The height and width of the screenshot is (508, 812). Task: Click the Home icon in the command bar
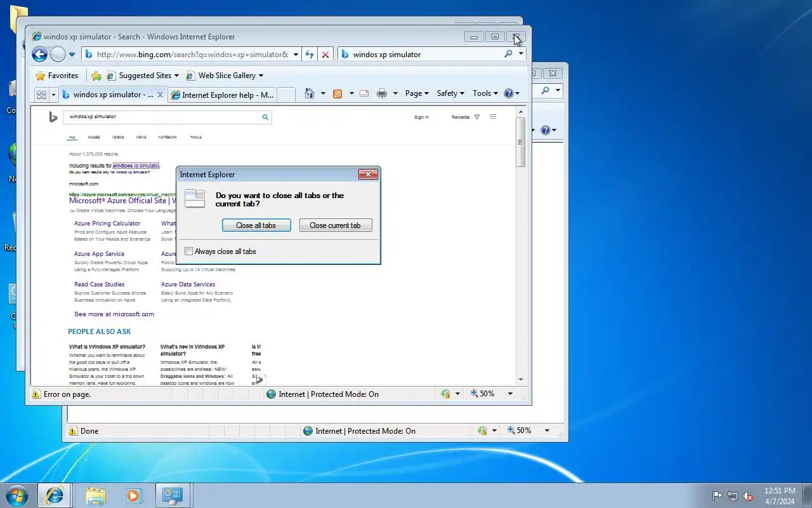point(310,93)
